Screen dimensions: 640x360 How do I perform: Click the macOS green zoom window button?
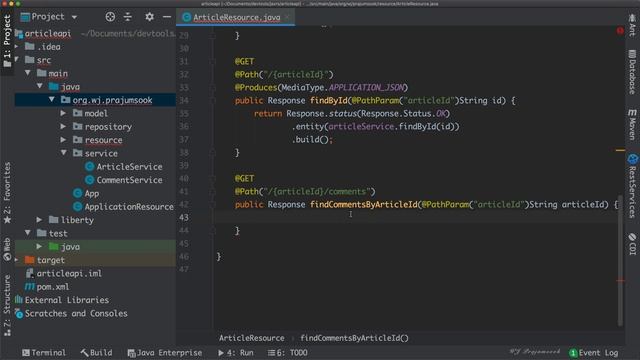[18, 3]
